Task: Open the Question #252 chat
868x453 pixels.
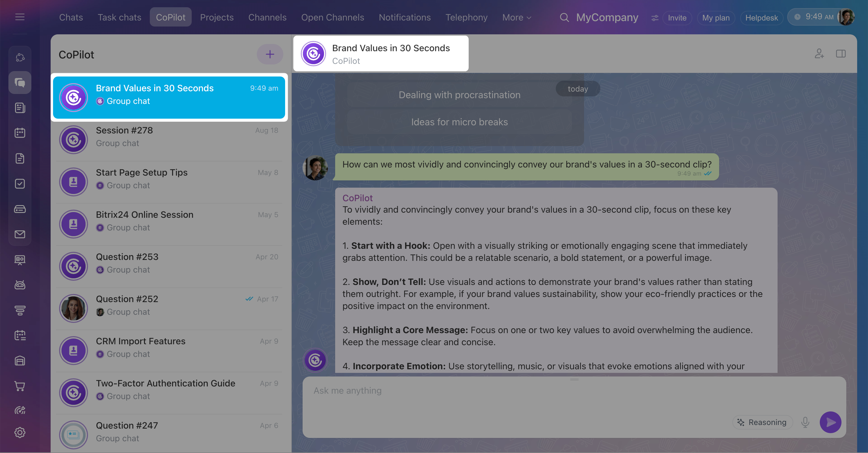Action: (x=169, y=308)
